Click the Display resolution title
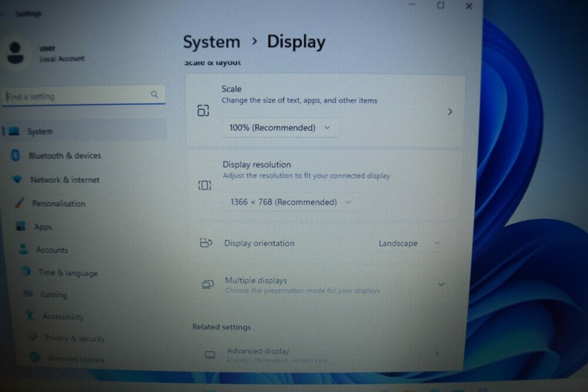This screenshot has height=392, width=588. (257, 165)
